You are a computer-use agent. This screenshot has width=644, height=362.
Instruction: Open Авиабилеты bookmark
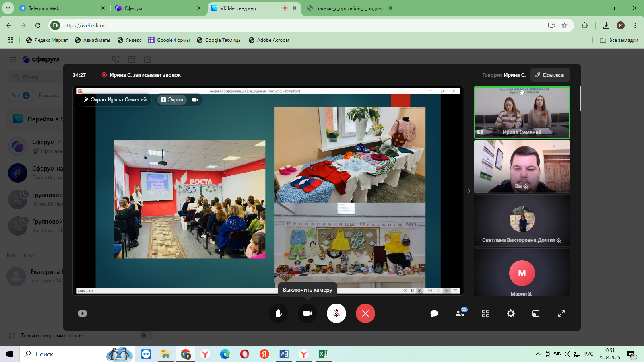[x=93, y=40]
